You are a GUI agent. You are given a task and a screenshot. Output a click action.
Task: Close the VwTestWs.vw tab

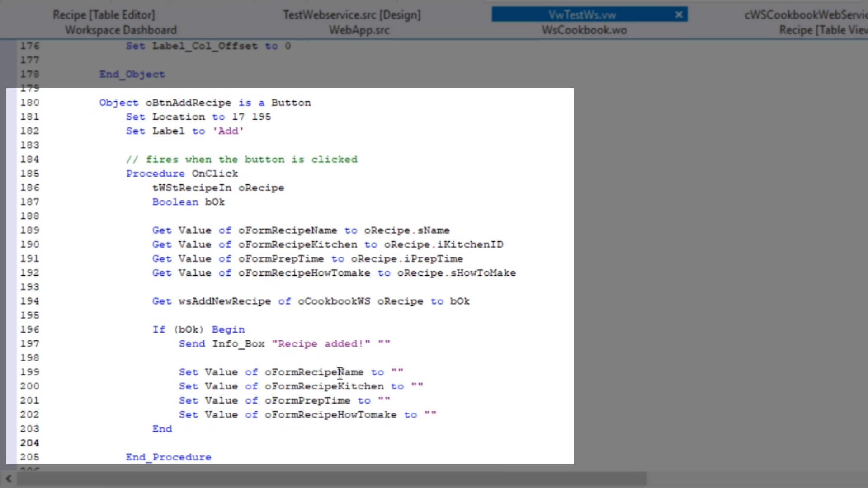coord(679,14)
